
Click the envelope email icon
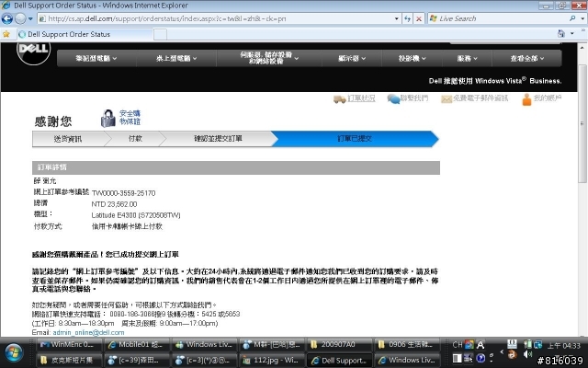[x=447, y=99]
